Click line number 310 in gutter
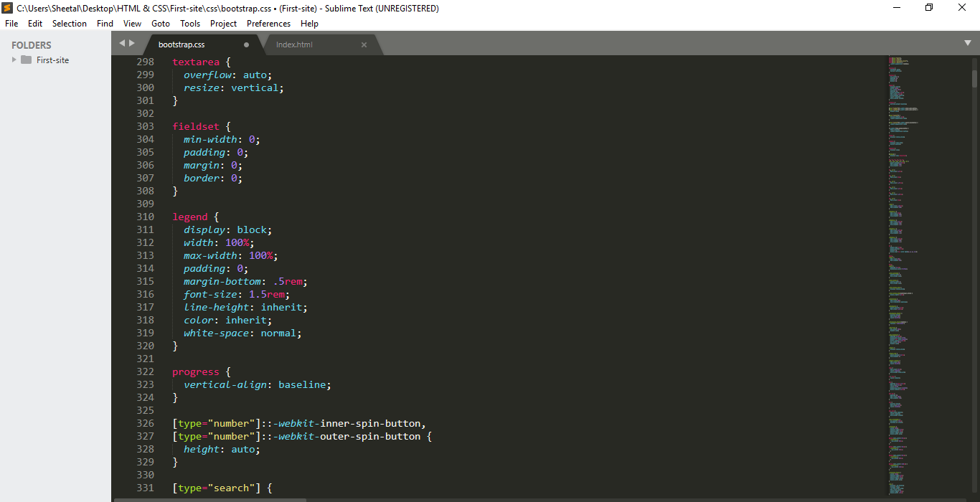980x502 pixels. [x=145, y=217]
